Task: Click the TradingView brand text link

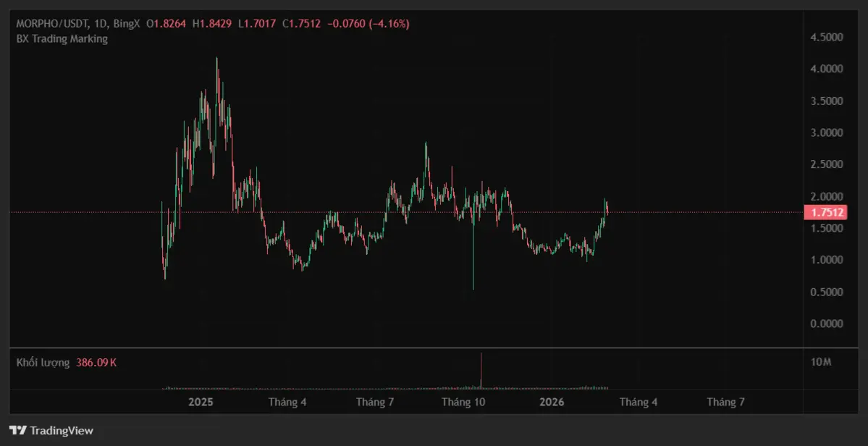Action: click(61, 430)
